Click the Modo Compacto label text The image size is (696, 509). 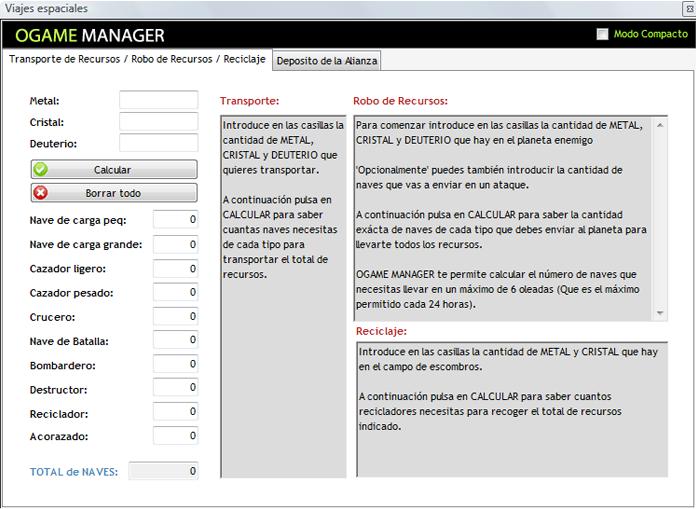[651, 34]
